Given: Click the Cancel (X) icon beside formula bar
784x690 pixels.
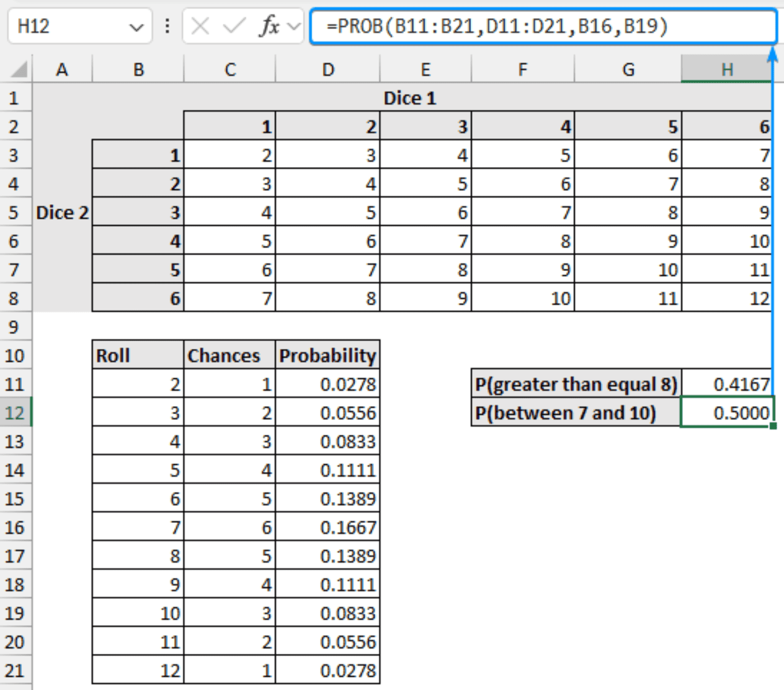Looking at the screenshot, I should click(200, 27).
